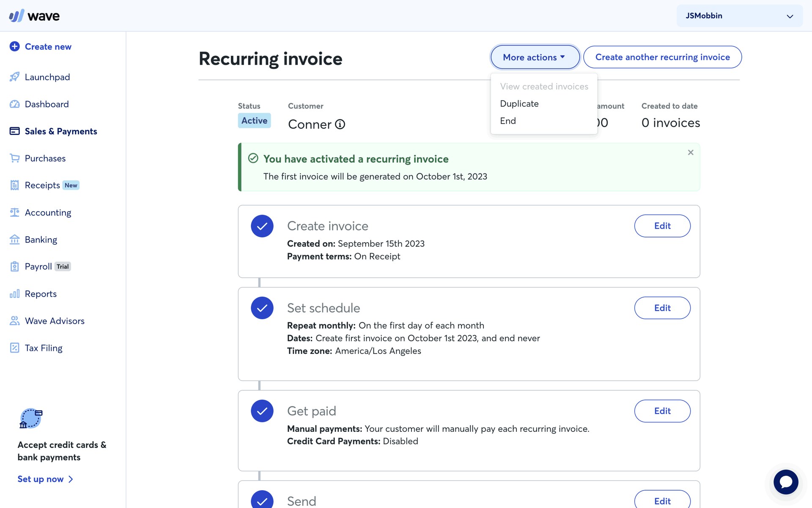Click the Receipts icon in sidebar
The image size is (812, 508).
(x=14, y=185)
